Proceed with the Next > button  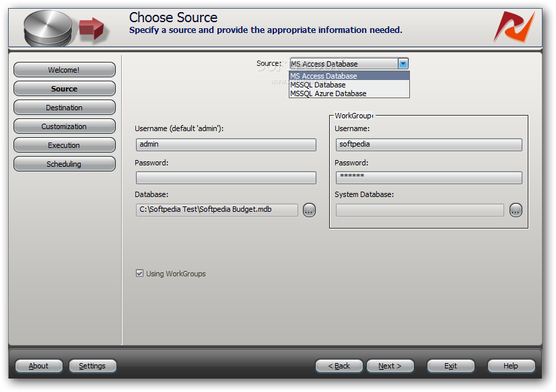click(390, 366)
